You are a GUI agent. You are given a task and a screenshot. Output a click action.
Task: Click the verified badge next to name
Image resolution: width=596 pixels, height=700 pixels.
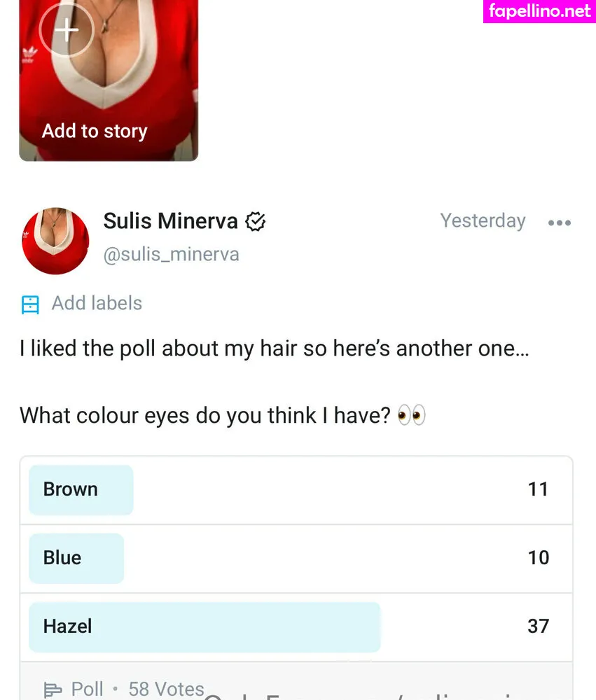[x=256, y=222]
